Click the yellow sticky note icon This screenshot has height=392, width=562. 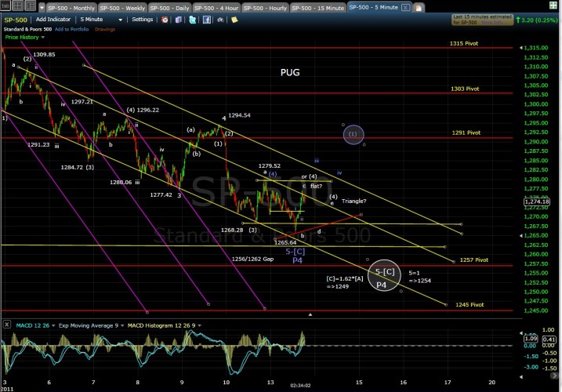pos(234,20)
